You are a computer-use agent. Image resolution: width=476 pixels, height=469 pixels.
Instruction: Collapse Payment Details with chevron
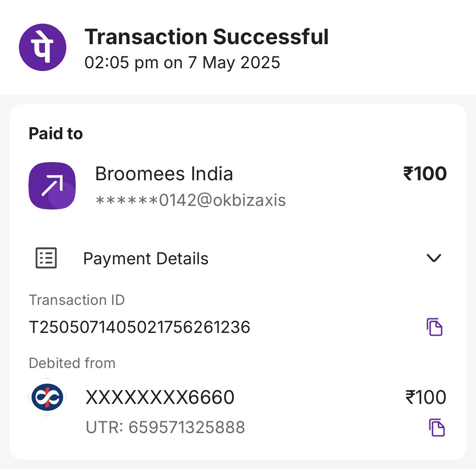[434, 258]
